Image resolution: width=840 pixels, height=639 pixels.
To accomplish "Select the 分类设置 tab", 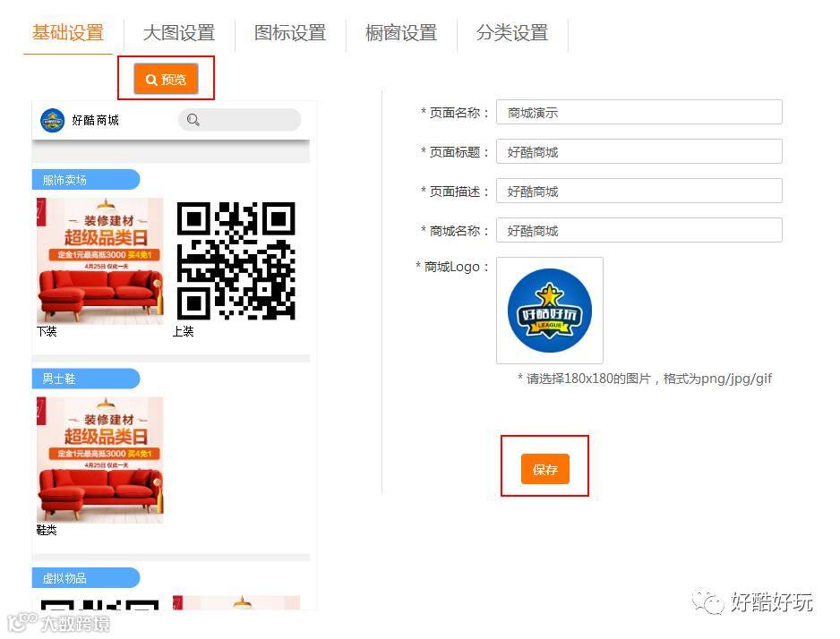I will (x=511, y=33).
